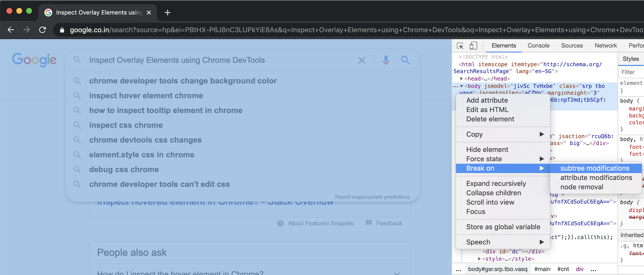Viewport: 644px width, 275px height.
Task: Open the Force state submenu
Action: (x=503, y=159)
